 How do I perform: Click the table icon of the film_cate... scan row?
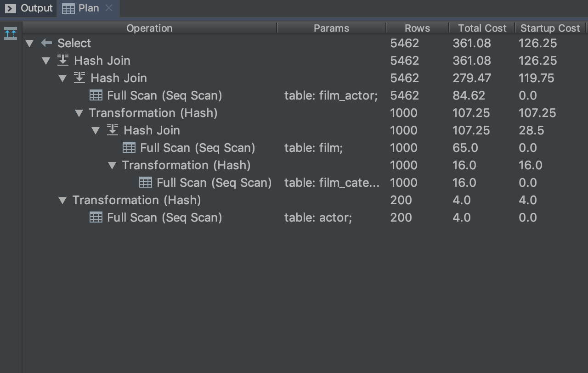tap(145, 183)
